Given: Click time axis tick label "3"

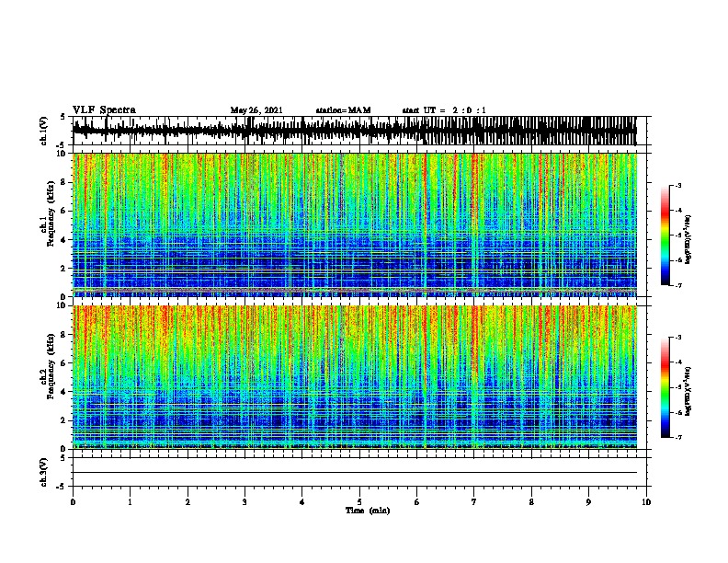Looking at the screenshot, I should [x=245, y=502].
